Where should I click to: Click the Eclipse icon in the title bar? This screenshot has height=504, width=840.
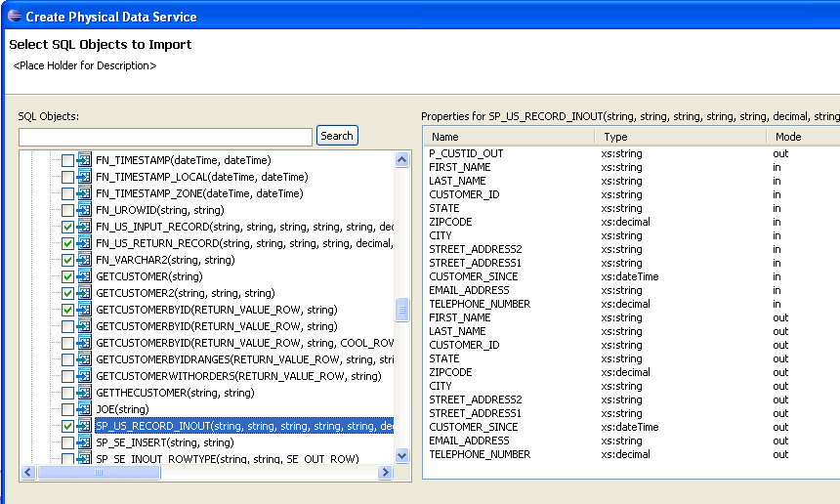point(15,16)
